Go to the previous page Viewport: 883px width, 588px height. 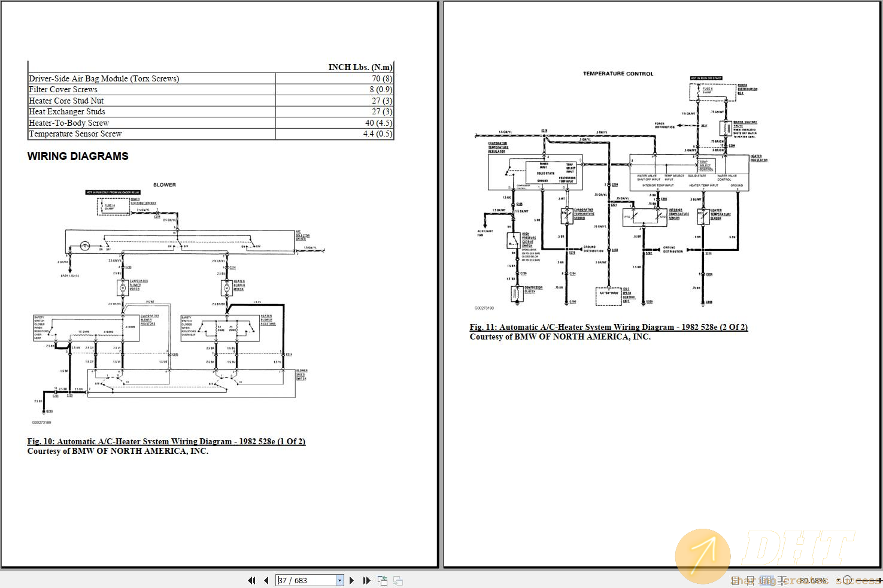tap(266, 580)
